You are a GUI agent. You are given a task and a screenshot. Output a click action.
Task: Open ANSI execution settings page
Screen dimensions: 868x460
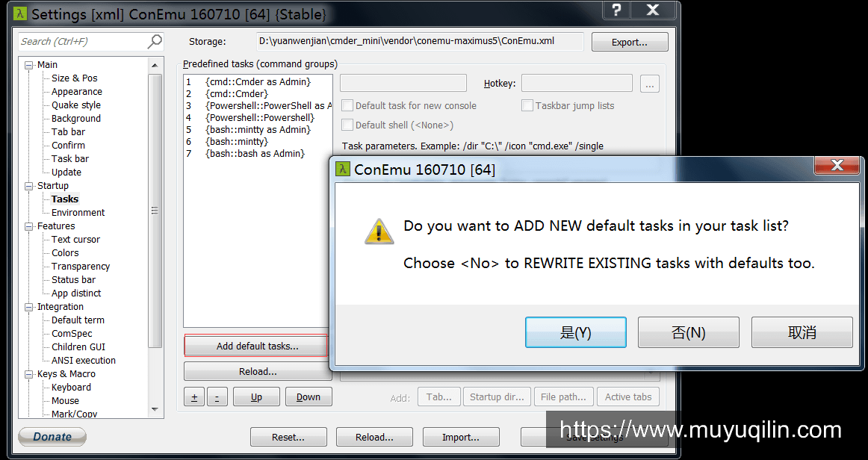coord(83,361)
